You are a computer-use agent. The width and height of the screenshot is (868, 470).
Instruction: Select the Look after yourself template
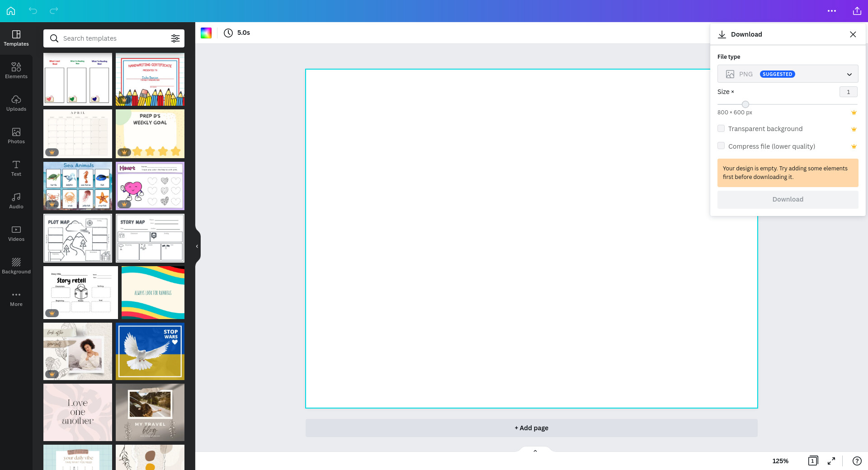(78, 352)
